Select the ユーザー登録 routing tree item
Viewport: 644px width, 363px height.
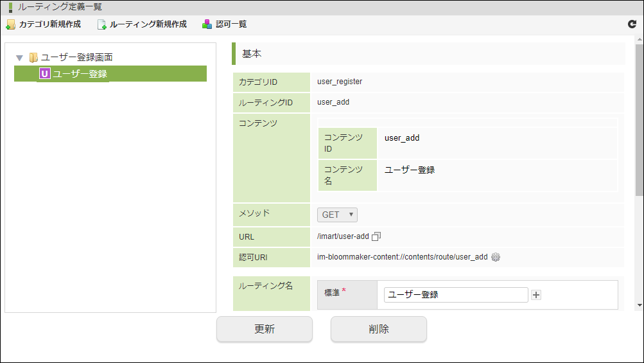coord(110,74)
